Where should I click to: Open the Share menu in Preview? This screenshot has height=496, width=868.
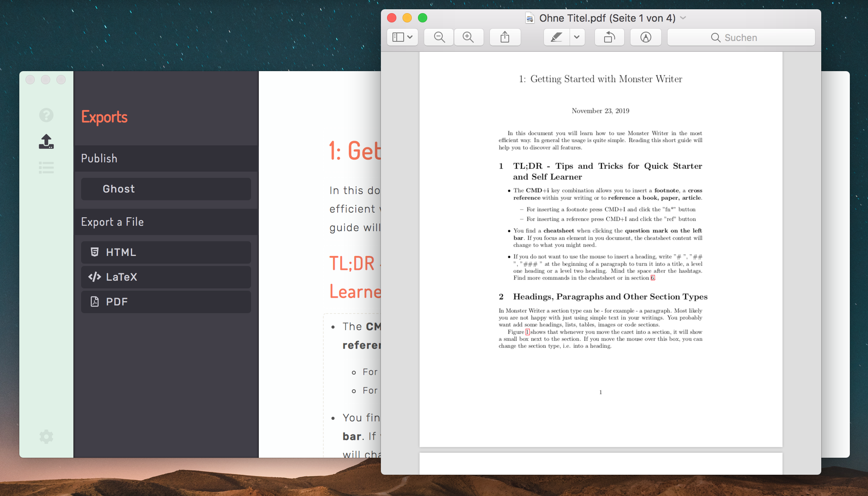point(505,37)
